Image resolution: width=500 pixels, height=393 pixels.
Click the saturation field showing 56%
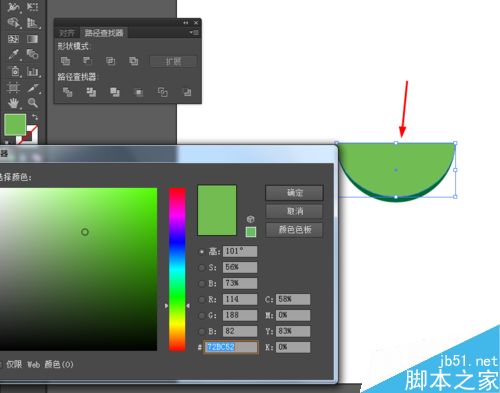240,267
